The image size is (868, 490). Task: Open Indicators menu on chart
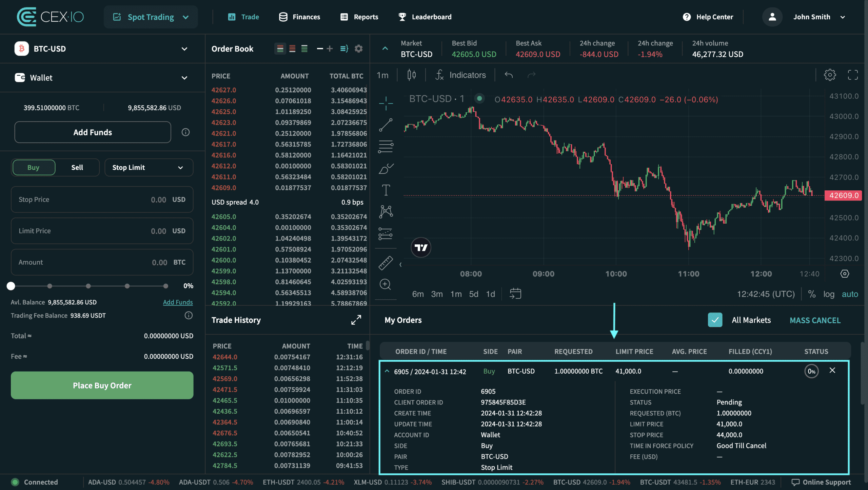pyautogui.click(x=460, y=75)
